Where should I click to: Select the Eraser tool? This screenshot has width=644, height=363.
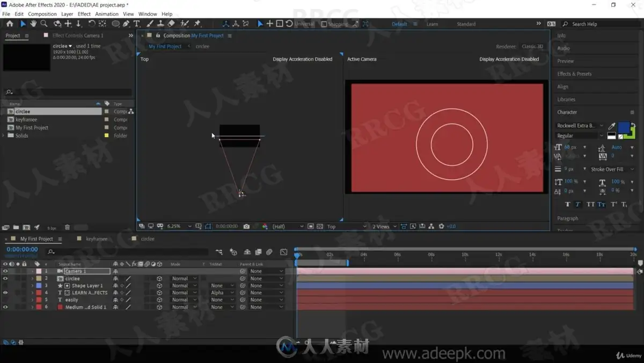tap(171, 24)
